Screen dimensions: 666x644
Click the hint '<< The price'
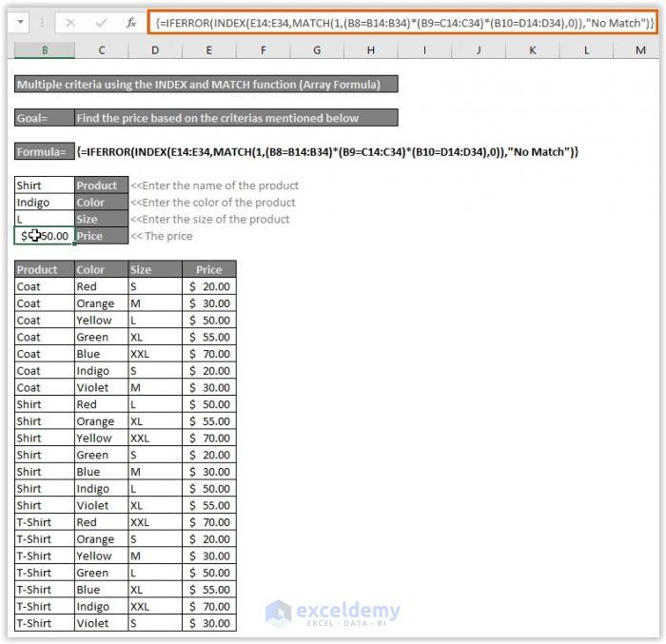tap(162, 236)
